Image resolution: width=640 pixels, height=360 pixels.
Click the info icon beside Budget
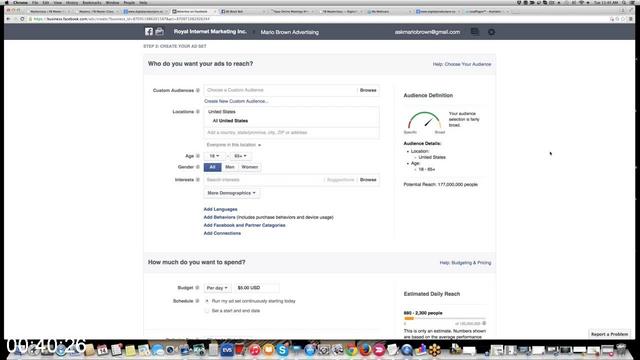pos(197,288)
